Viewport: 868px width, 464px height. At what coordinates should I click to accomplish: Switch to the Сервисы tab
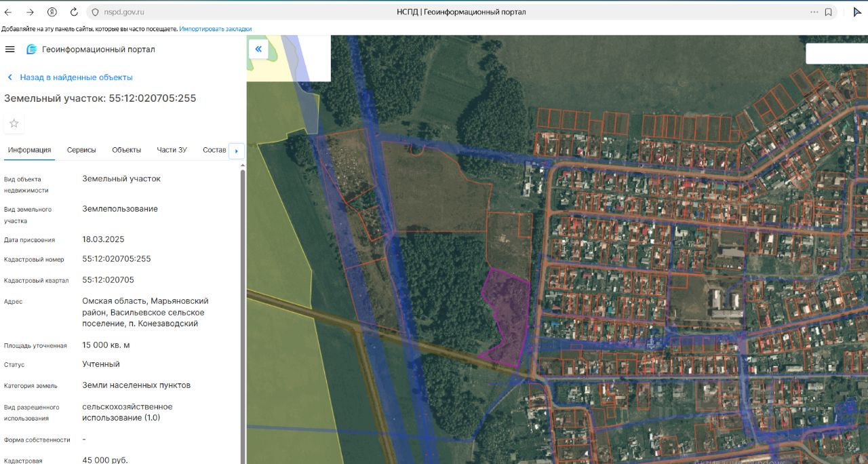(x=81, y=150)
